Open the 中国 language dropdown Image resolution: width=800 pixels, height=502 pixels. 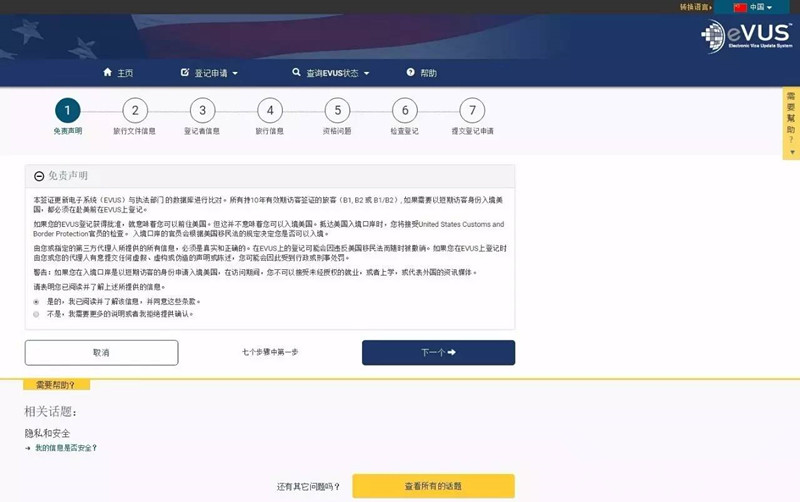pyautogui.click(x=754, y=7)
